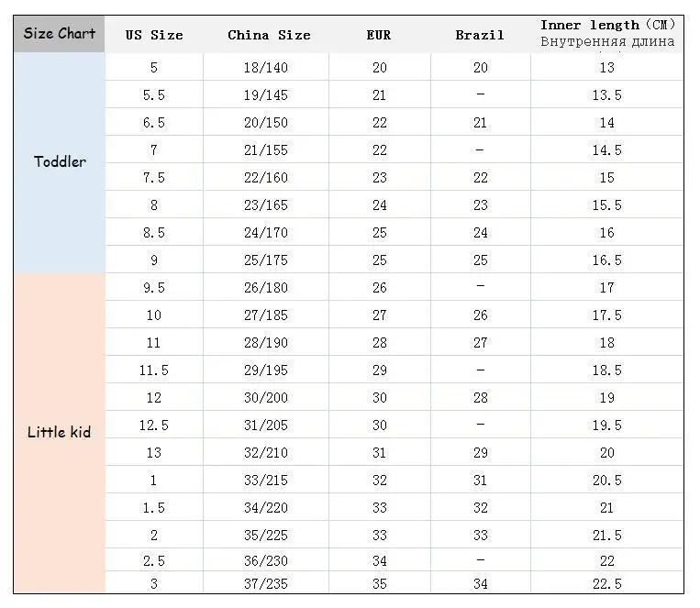Select the China Size column header

click(x=269, y=35)
